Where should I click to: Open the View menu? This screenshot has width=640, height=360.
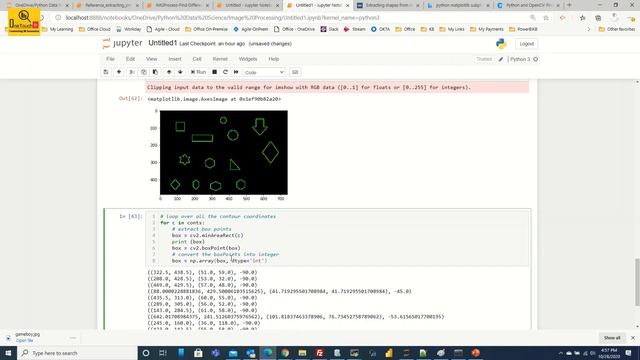click(x=151, y=59)
